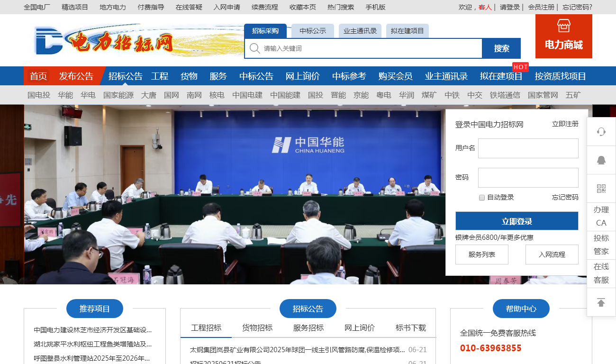Open 中标参考 in the main navigation

click(x=349, y=76)
